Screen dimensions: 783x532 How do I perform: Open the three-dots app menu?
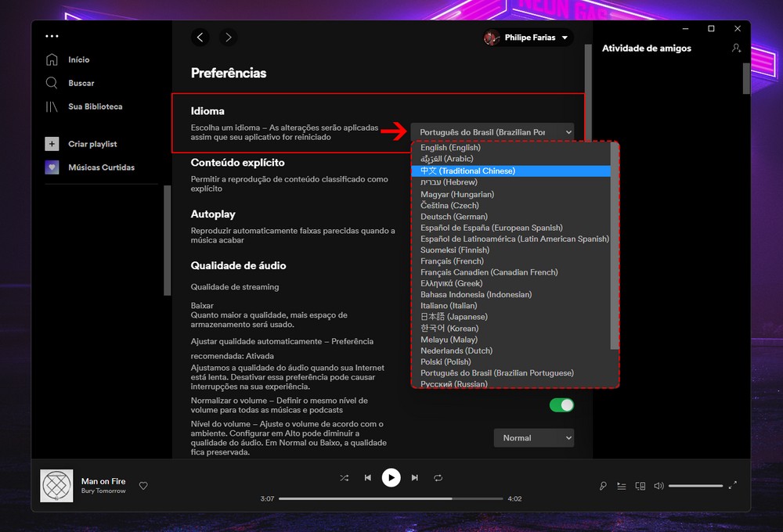point(52,36)
